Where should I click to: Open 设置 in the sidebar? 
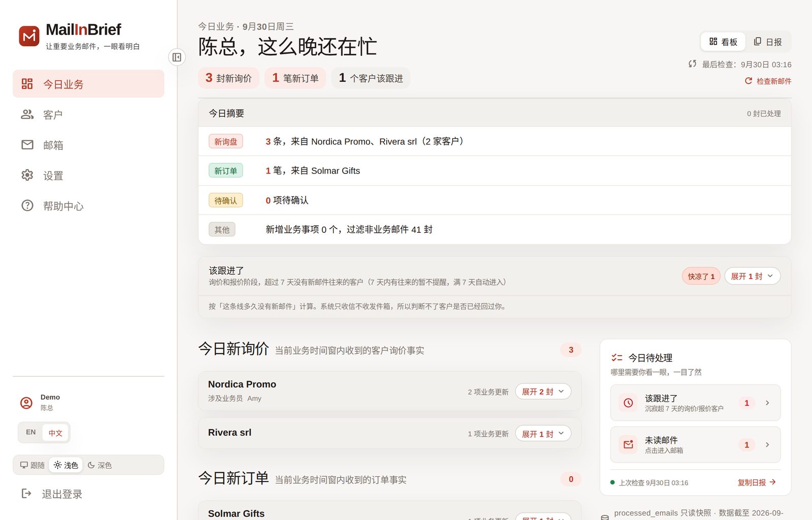pos(88,176)
